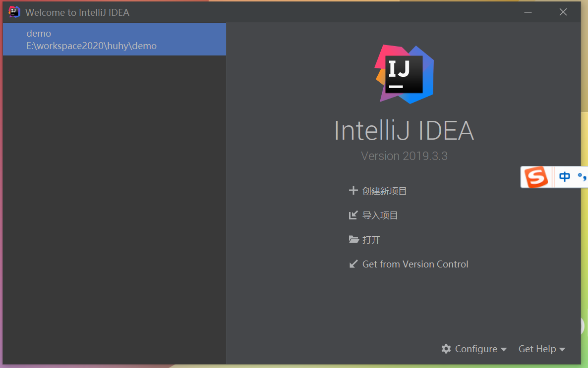Open the demo recent project entry
Screen dimensions: 588x368
pyautogui.click(x=115, y=39)
